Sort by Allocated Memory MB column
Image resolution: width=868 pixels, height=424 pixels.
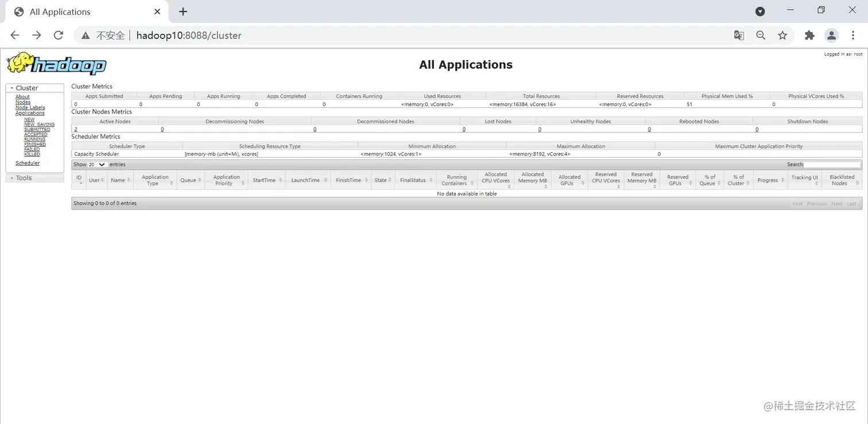tap(533, 180)
